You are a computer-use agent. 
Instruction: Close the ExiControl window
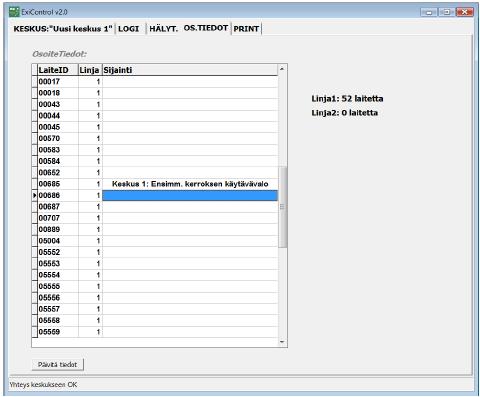pos(464,12)
